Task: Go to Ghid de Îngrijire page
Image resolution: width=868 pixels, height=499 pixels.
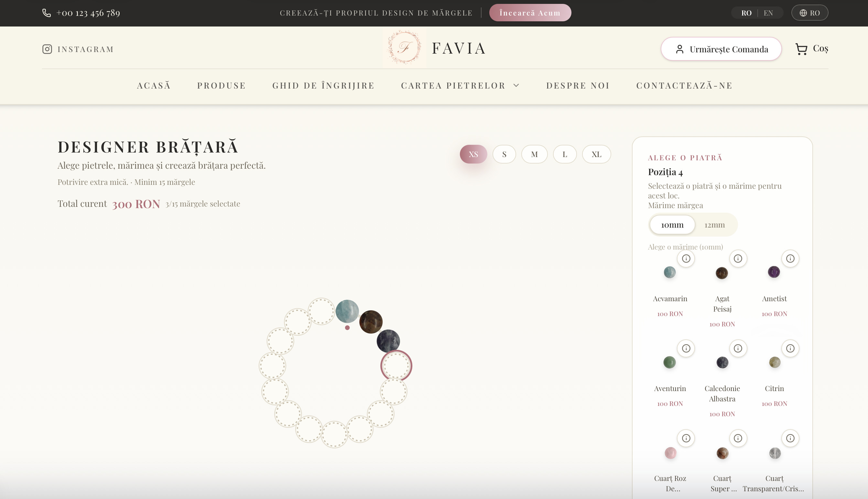Action: 323,85
